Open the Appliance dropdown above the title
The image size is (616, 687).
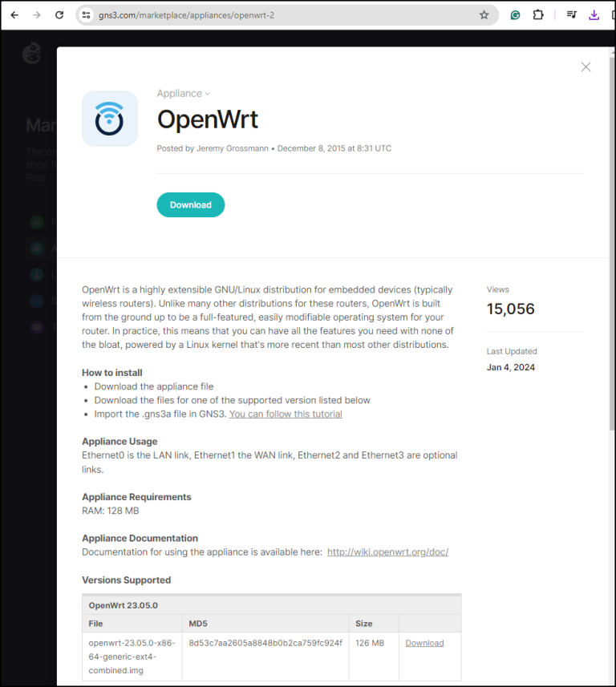[x=183, y=93]
